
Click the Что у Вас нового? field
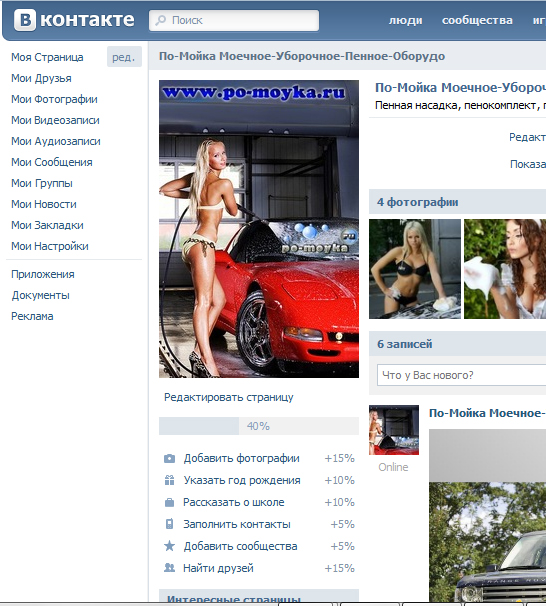[461, 375]
